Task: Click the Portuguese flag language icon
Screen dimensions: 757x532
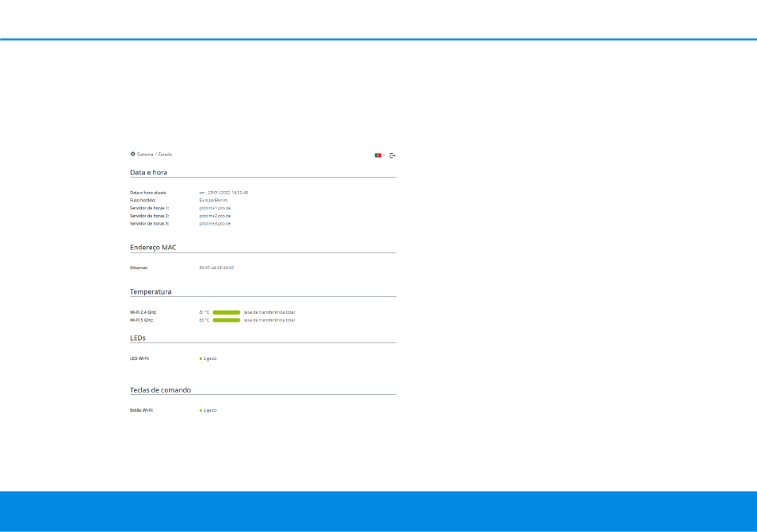Action: pos(378,155)
